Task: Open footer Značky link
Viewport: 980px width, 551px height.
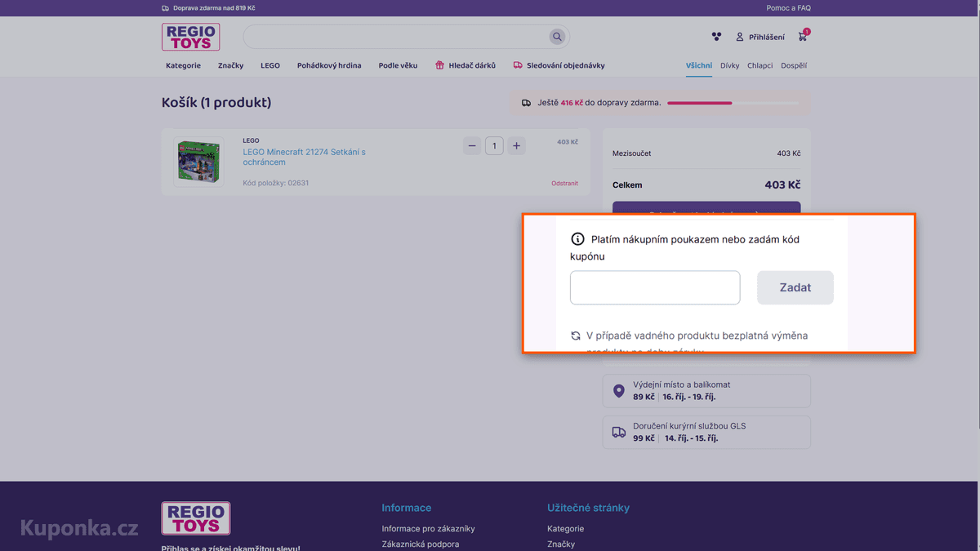Action: point(561,544)
